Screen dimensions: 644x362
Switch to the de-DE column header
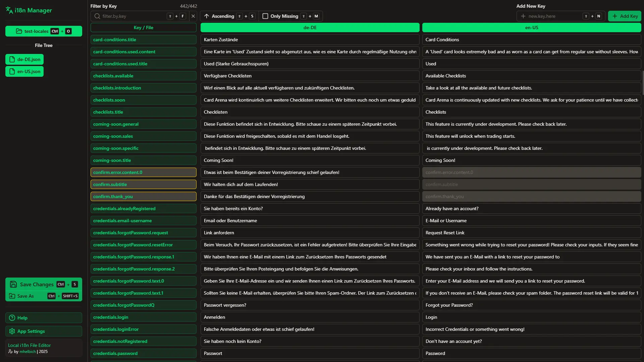[x=309, y=27]
